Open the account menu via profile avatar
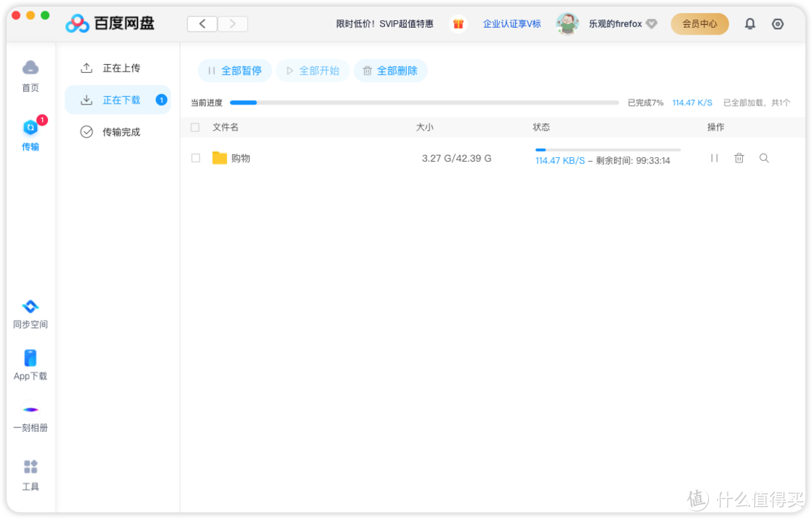The height and width of the screenshot is (519, 812). [568, 23]
